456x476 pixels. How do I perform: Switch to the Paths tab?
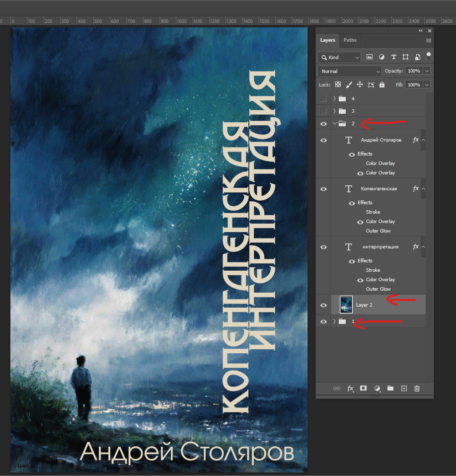tap(350, 40)
